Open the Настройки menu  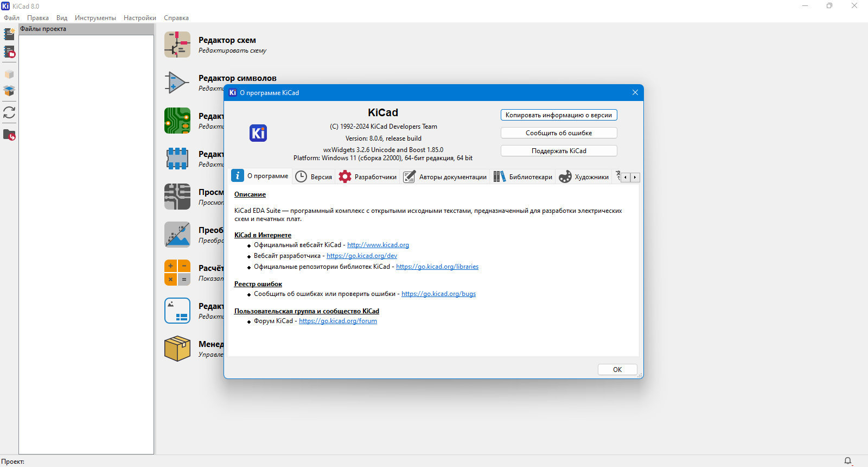140,18
